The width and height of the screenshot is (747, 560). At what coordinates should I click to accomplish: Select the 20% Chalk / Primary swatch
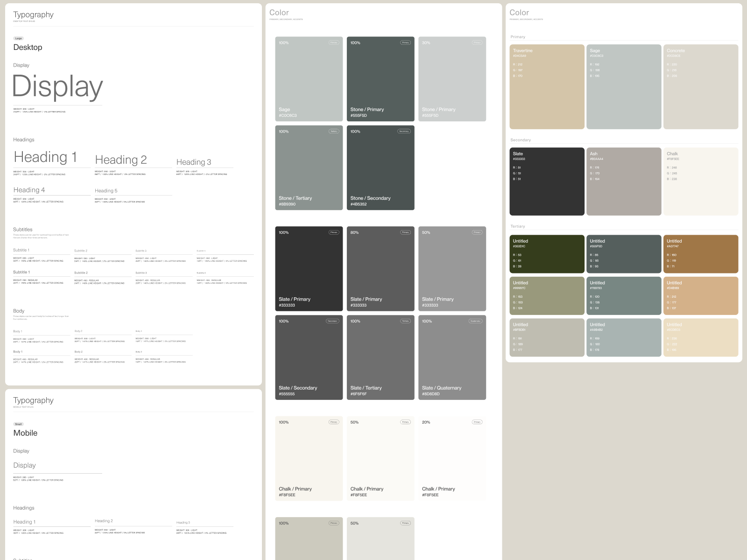coord(452,458)
